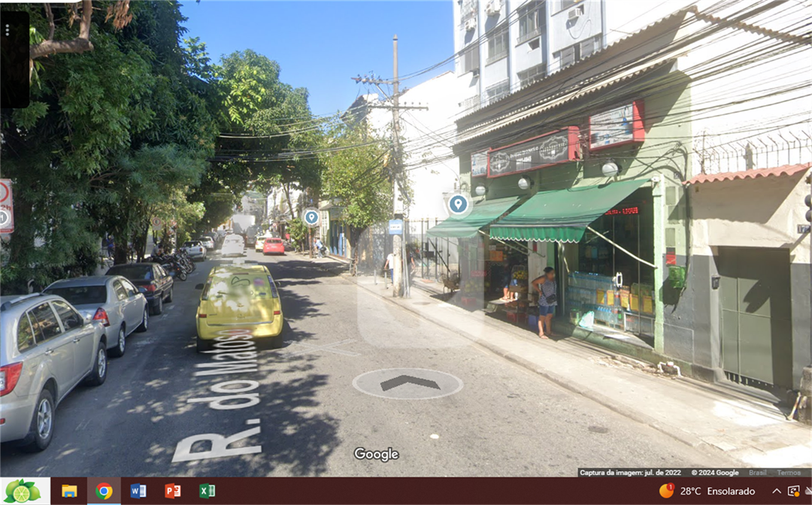812x505 pixels.
Task: Click the Google logo watermark
Action: 376,454
